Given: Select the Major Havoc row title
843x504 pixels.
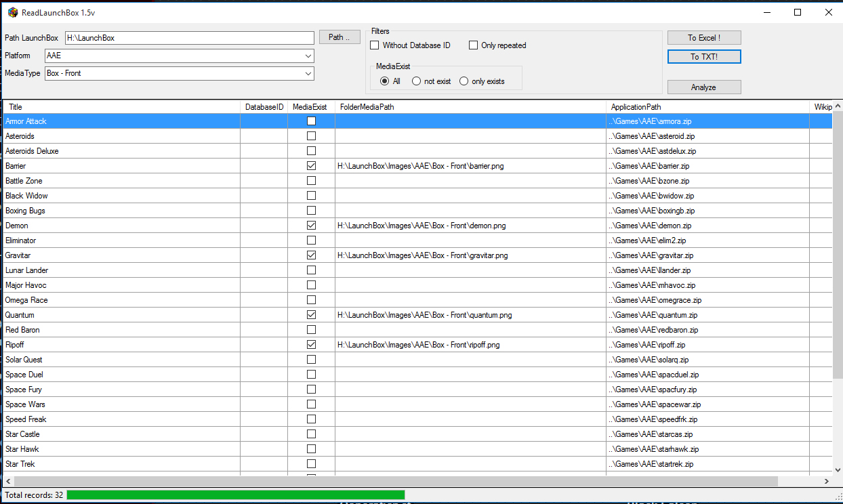Looking at the screenshot, I should (26, 285).
